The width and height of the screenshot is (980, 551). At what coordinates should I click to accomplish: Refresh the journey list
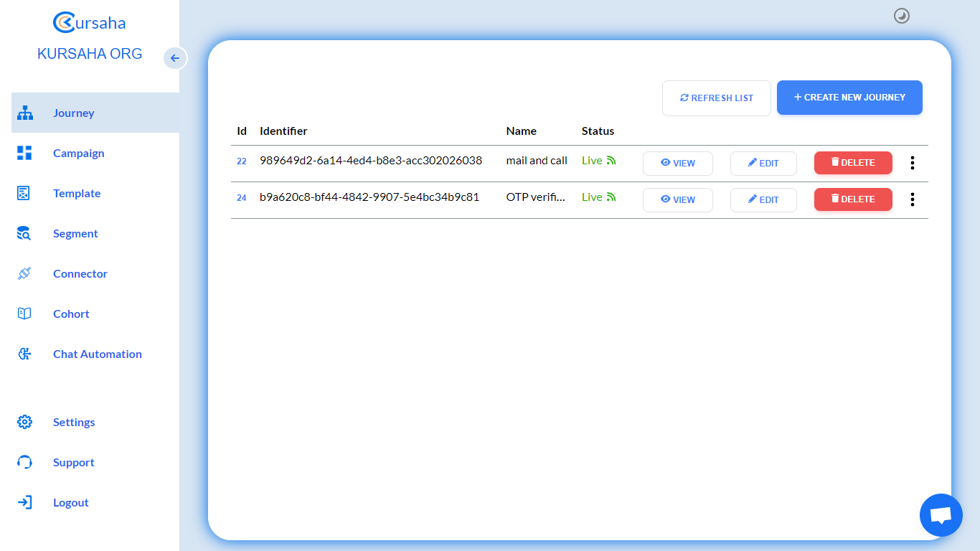[x=717, y=98]
